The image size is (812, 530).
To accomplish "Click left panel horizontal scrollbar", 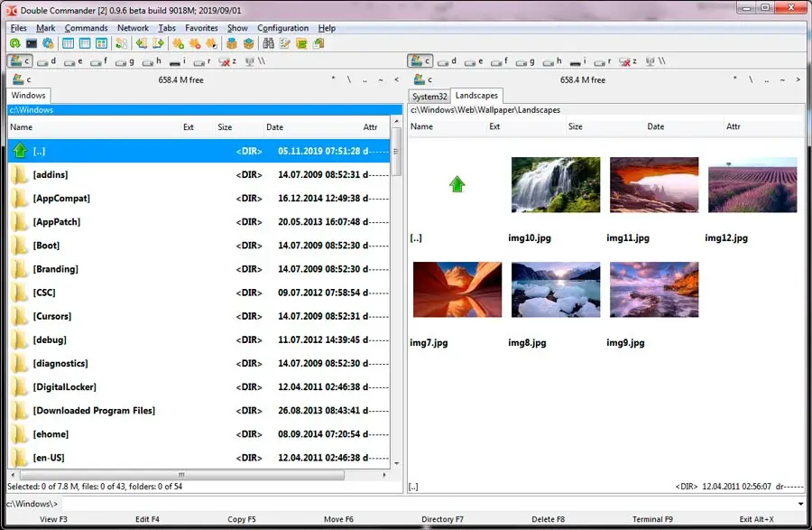I will 180,475.
